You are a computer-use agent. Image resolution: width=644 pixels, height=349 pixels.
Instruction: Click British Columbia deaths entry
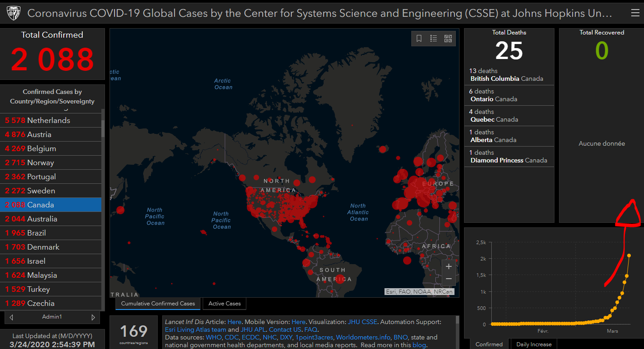pos(509,75)
